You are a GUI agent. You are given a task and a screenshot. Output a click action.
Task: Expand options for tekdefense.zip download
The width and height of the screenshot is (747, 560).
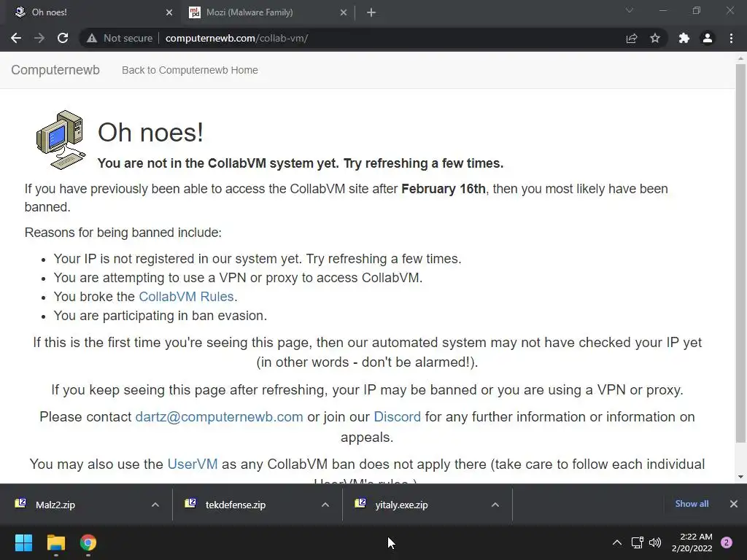[x=325, y=505]
